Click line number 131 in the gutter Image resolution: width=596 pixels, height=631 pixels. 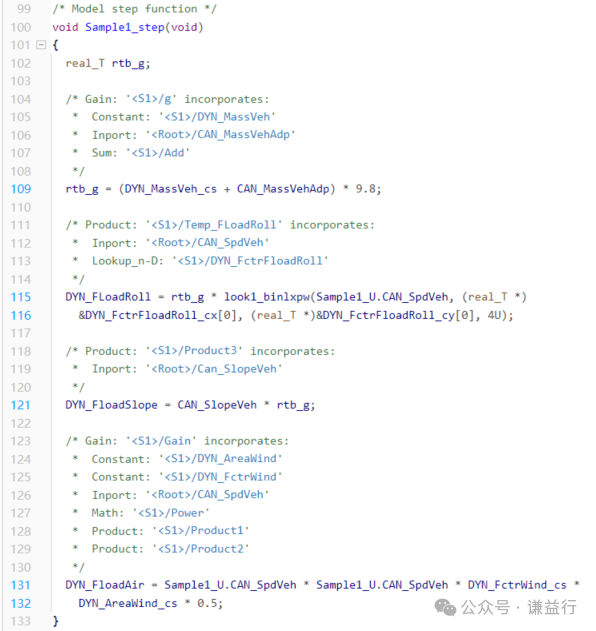tap(21, 585)
